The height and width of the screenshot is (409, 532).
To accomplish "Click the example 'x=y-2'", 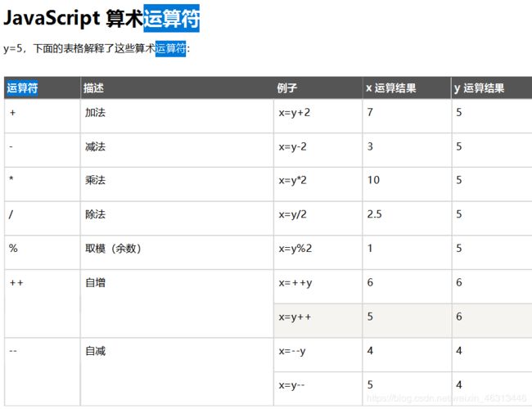I will coord(292,146).
